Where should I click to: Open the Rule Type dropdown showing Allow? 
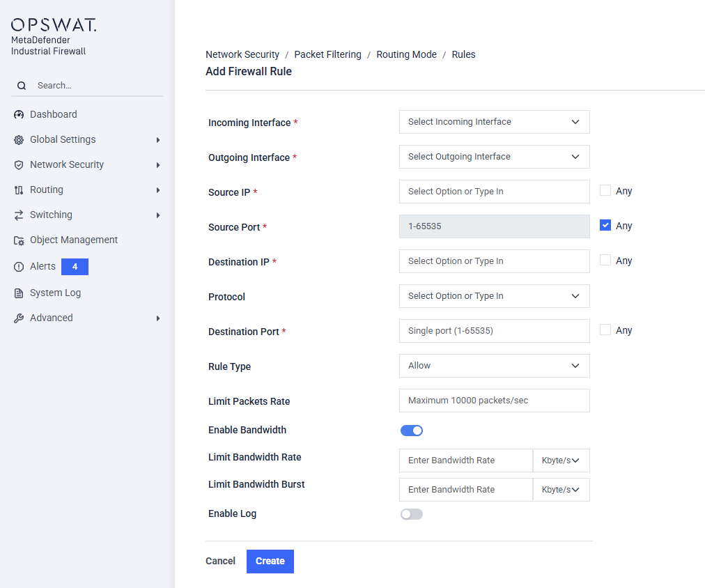pyautogui.click(x=494, y=366)
